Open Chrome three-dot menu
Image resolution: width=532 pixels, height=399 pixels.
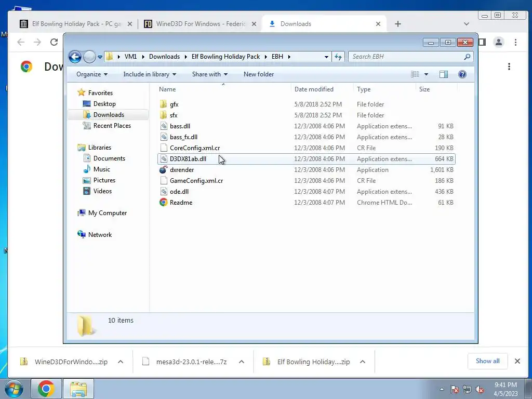tap(515, 42)
